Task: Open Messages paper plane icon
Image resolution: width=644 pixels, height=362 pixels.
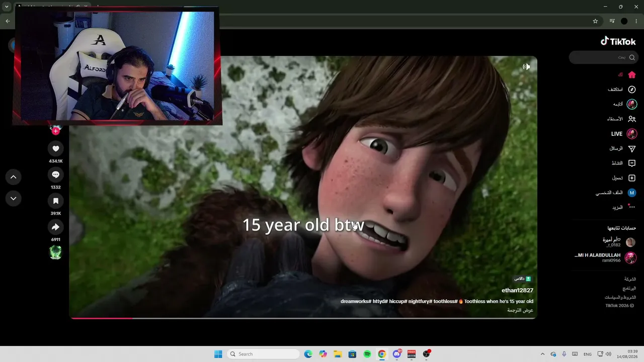Action: click(x=632, y=149)
